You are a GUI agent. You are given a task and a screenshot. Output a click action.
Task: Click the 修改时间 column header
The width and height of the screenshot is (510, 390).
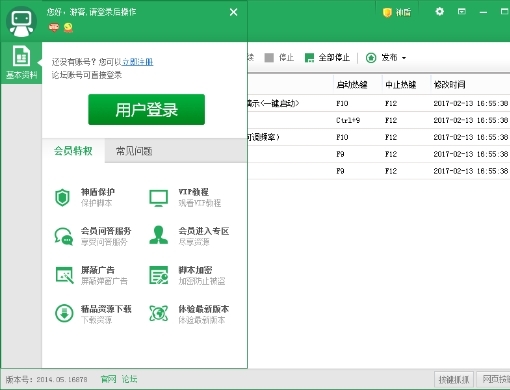pos(449,85)
